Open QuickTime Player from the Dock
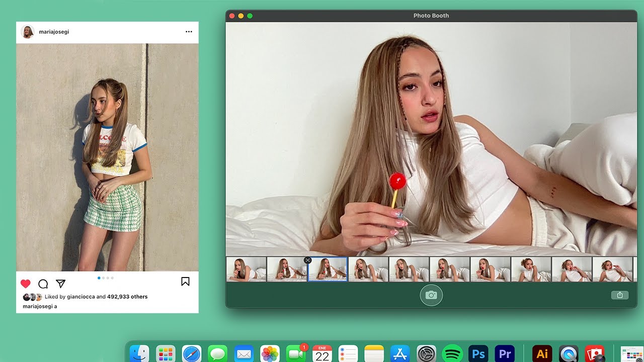The width and height of the screenshot is (644, 362). coord(569,353)
